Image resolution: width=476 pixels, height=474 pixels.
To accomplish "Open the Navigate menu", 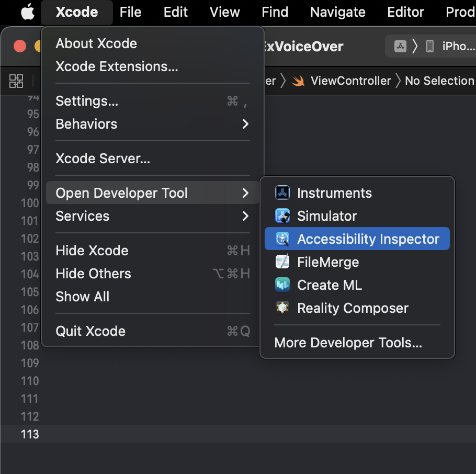I will pos(338,12).
